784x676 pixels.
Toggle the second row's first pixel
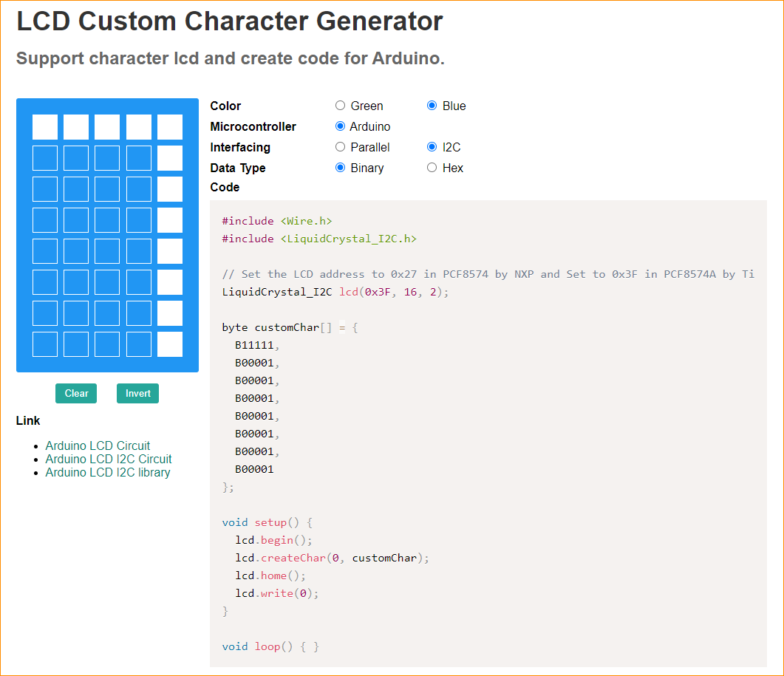45,158
